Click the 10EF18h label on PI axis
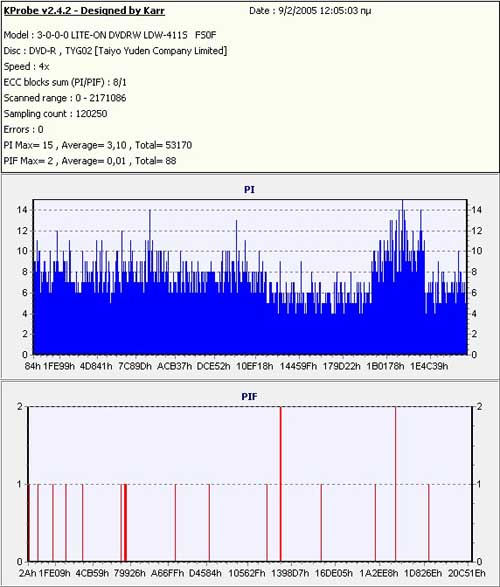This screenshot has width=500, height=587. tap(254, 366)
